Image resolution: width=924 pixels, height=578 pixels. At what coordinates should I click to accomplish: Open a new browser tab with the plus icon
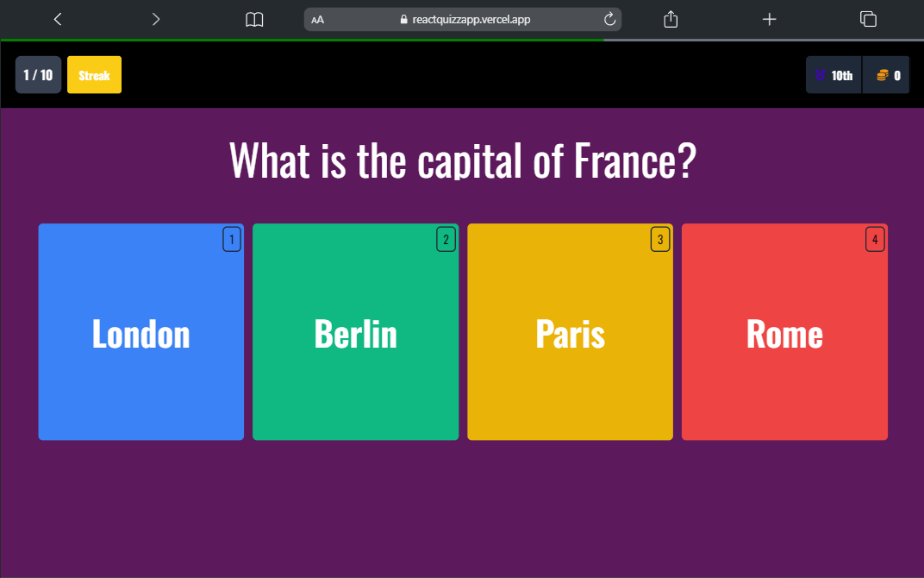(769, 19)
